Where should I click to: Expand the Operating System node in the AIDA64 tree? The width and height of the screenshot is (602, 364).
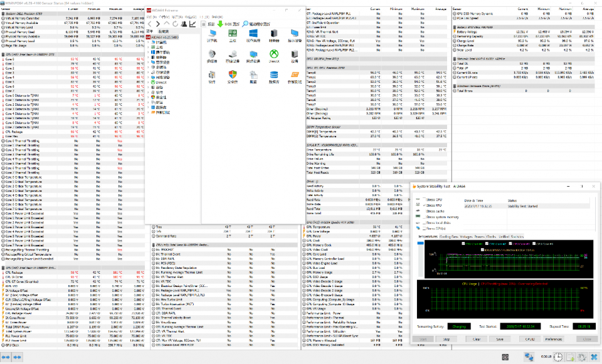coord(149,52)
